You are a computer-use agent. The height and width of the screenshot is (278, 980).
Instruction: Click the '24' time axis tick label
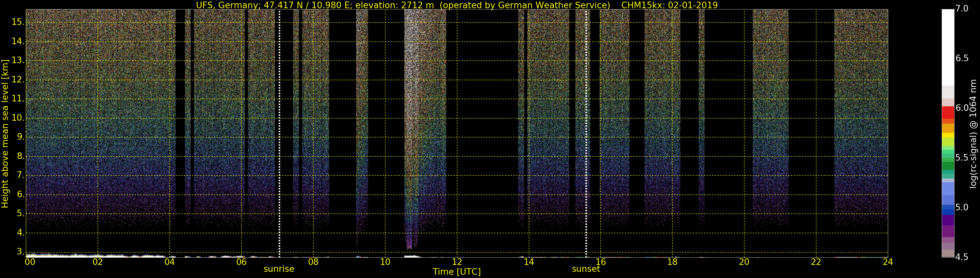click(888, 262)
